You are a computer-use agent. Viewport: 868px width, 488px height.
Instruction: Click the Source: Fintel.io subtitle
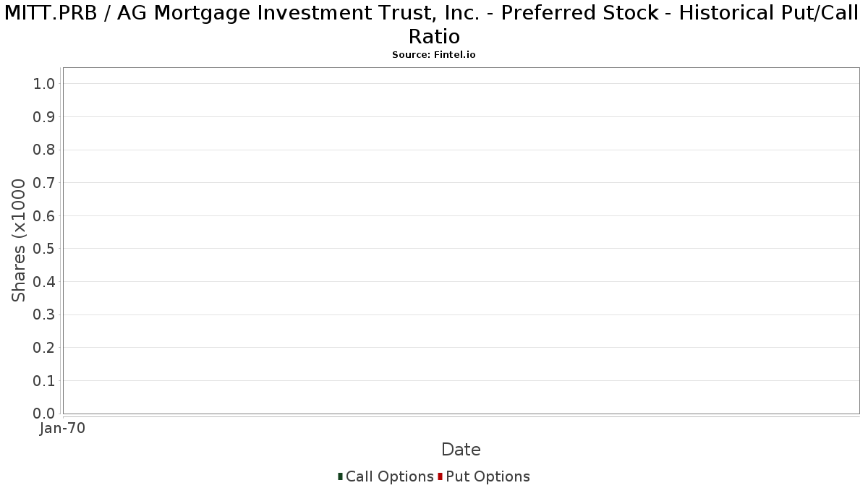pyautogui.click(x=434, y=55)
